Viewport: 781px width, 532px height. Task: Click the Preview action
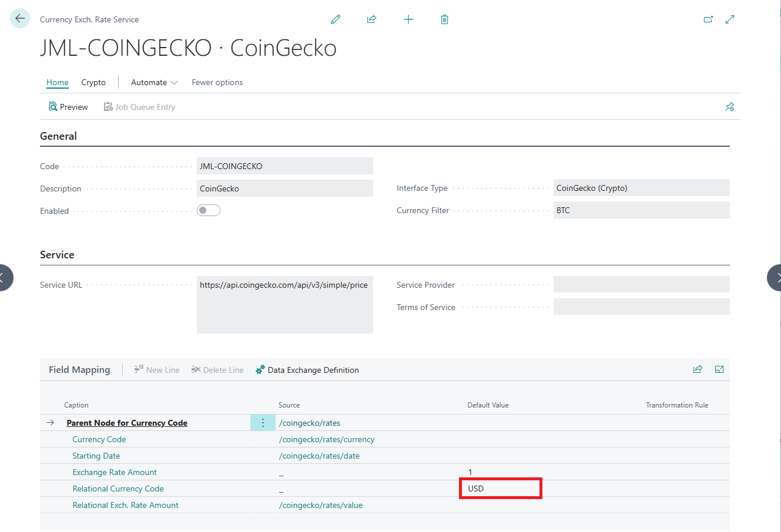pos(68,107)
